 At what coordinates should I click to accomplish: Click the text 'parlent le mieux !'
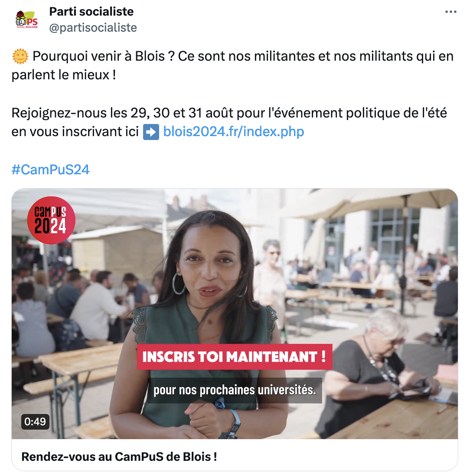point(64,75)
